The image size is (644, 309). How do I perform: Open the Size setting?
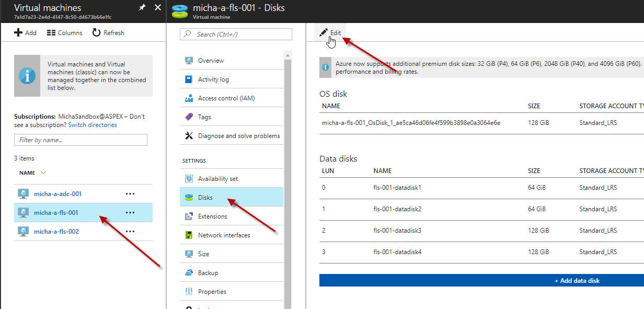(x=232, y=254)
